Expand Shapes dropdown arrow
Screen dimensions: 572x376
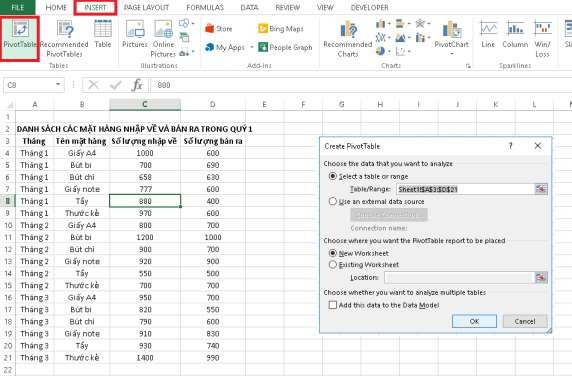pos(193,23)
